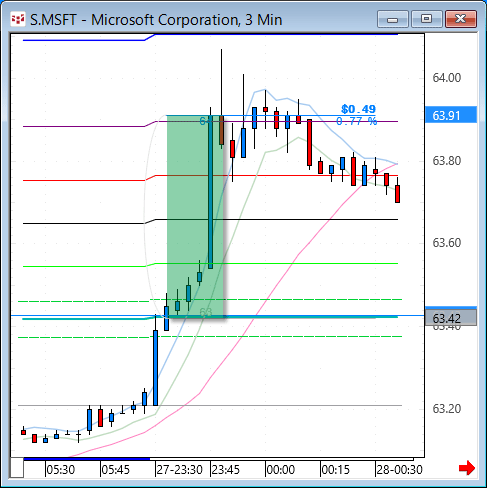The height and width of the screenshot is (488, 487).
Task: Click the red arrow at bottom right
Action: [467, 468]
